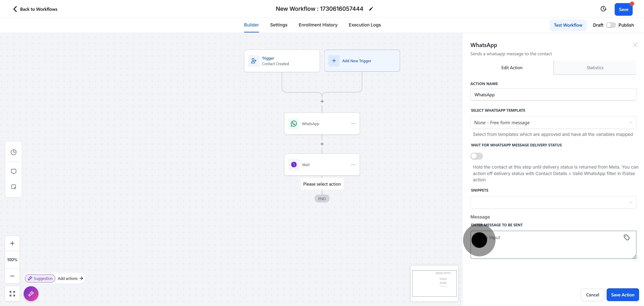Image resolution: width=644 pixels, height=306 pixels.
Task: Insert custom value via tag icon
Action: point(627,238)
